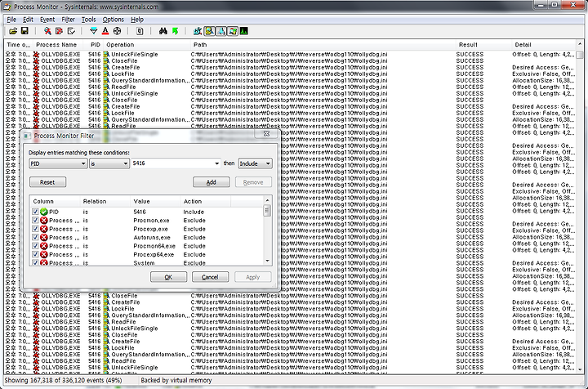Click Cancel in Process Monitor Filter dialog
588x389 pixels.
click(x=210, y=277)
